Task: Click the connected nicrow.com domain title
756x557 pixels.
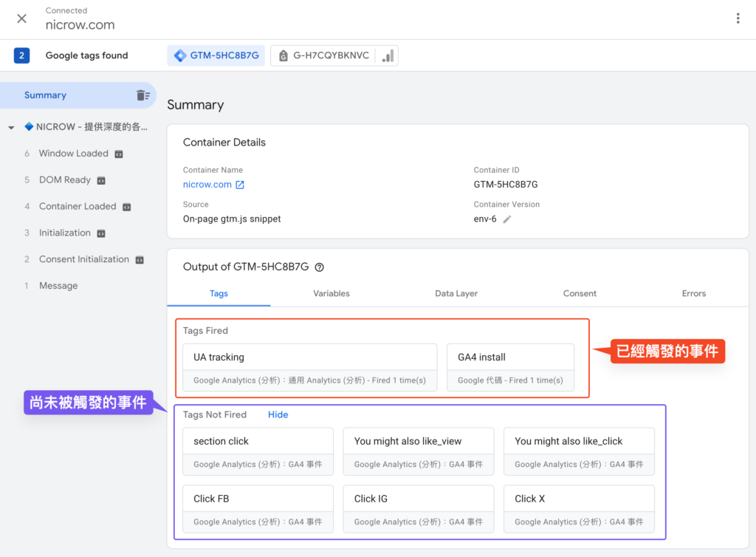Action: click(x=80, y=25)
